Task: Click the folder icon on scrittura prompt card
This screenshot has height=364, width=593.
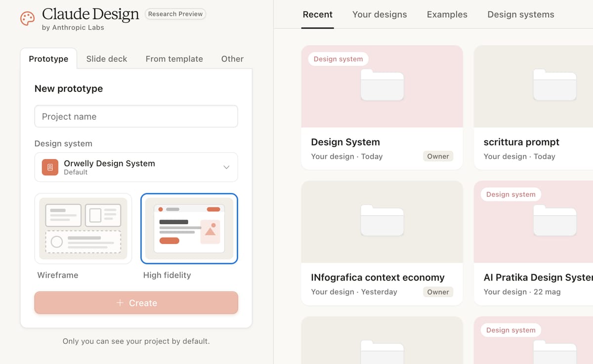Action: click(x=554, y=85)
